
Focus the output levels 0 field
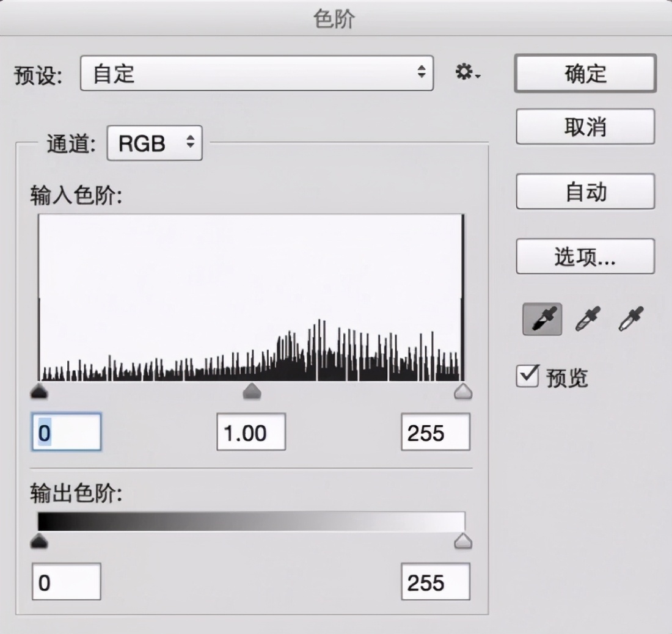click(x=67, y=581)
